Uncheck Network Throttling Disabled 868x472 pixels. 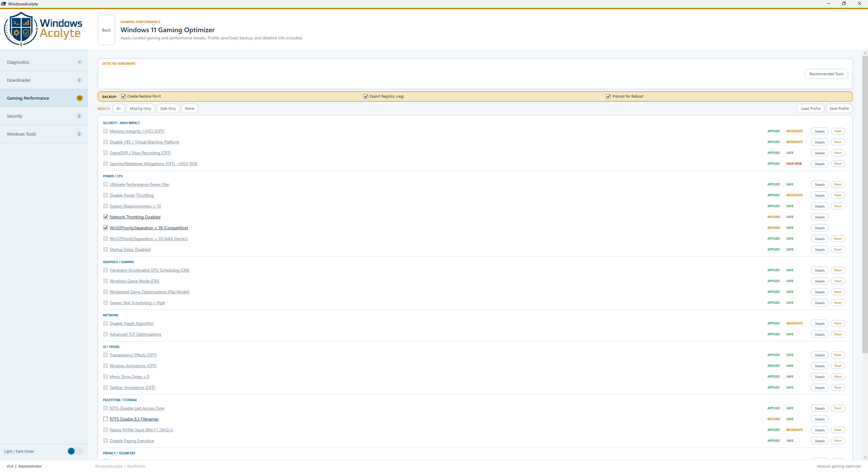tap(106, 217)
